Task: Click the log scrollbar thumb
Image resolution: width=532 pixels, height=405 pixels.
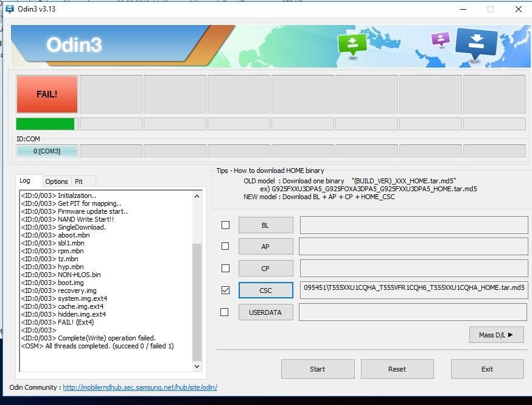Action: click(197, 302)
